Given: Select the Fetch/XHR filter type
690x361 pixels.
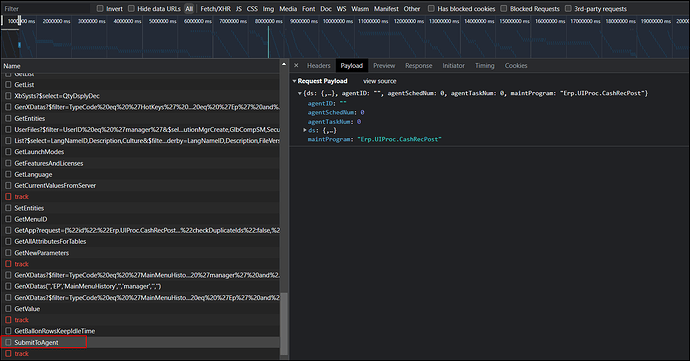Looking at the screenshot, I should pos(215,8).
